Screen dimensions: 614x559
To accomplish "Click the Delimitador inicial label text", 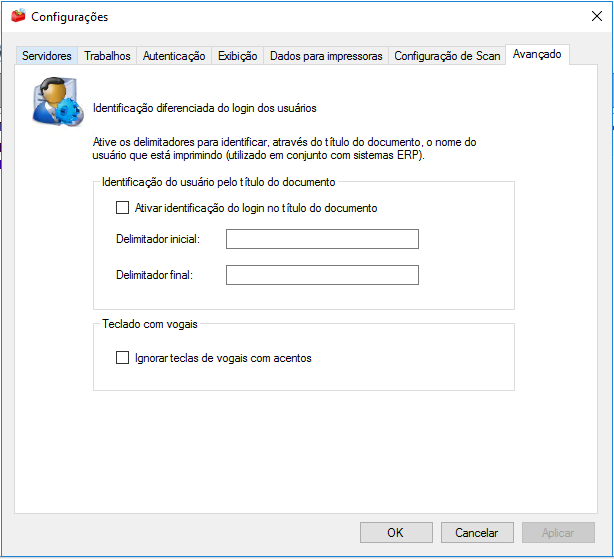I will pyautogui.click(x=158, y=239).
